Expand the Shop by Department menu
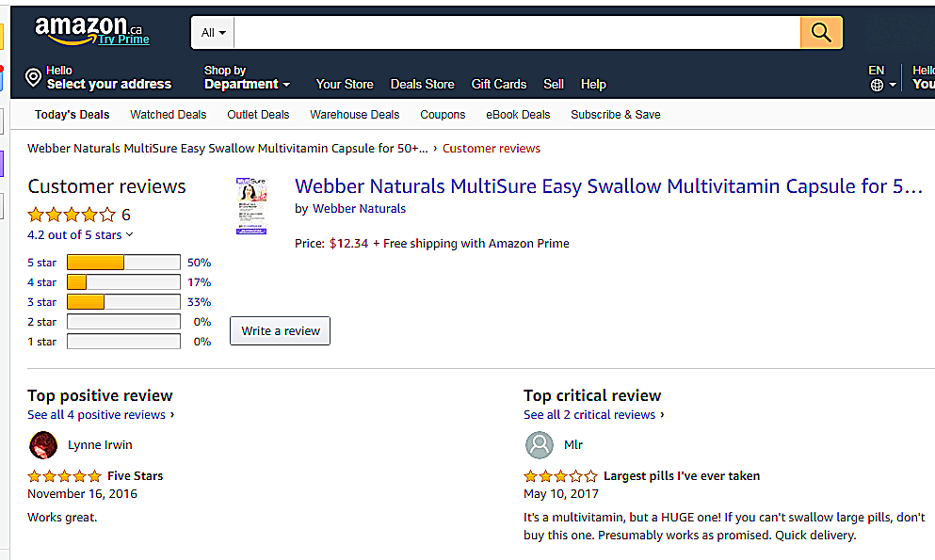This screenshot has height=560, width=935. (247, 84)
